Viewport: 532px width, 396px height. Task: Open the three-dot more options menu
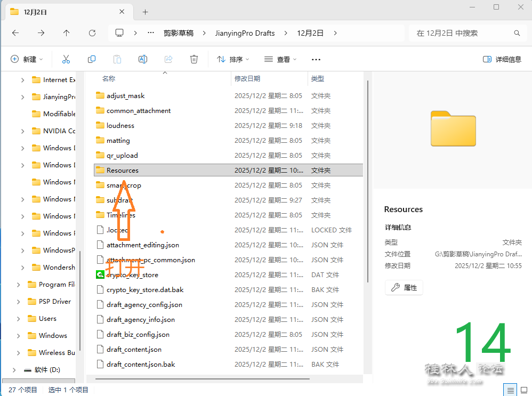tap(316, 60)
